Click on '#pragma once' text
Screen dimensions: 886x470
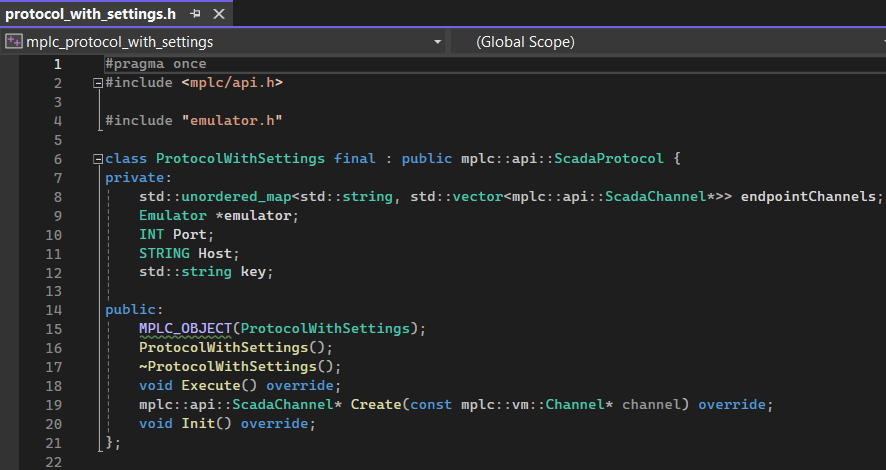(x=155, y=64)
